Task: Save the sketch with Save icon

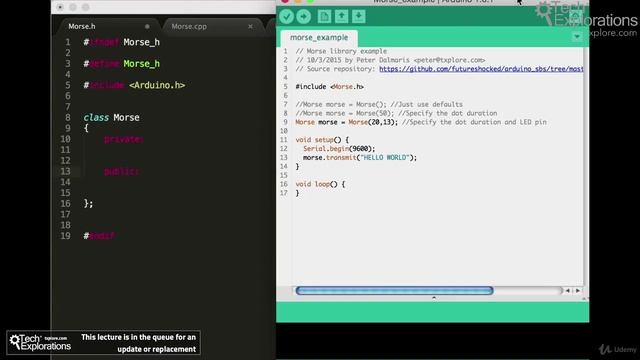Action: click(x=359, y=16)
